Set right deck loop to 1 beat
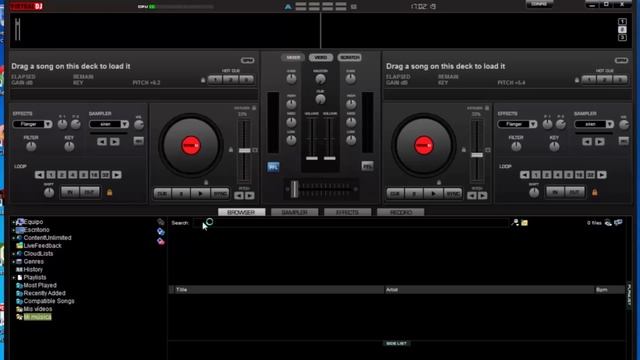640x360 pixels. 536,175
